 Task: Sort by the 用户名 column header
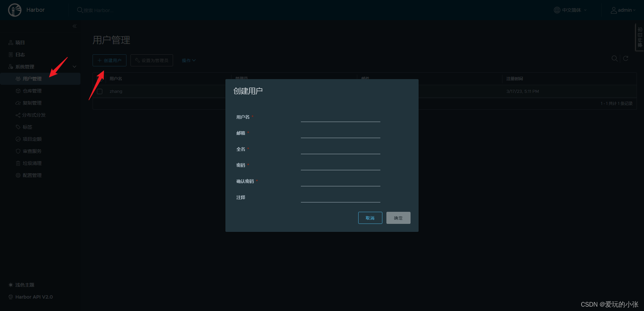pos(116,79)
